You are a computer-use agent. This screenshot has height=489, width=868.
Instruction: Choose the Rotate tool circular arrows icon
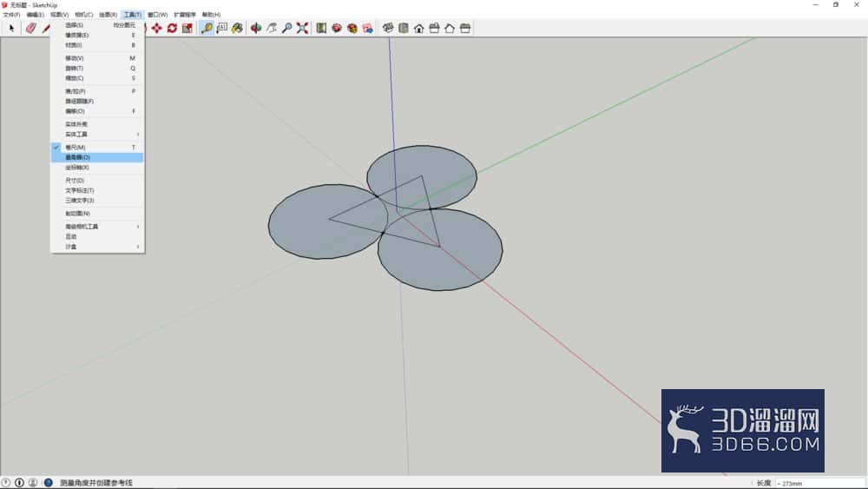point(172,28)
